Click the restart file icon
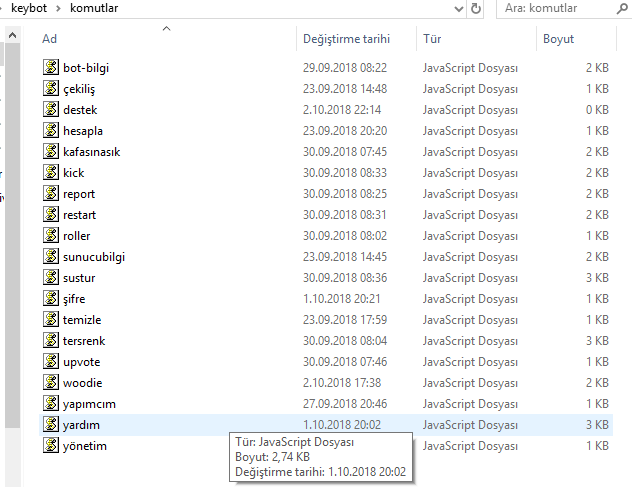 point(51,214)
